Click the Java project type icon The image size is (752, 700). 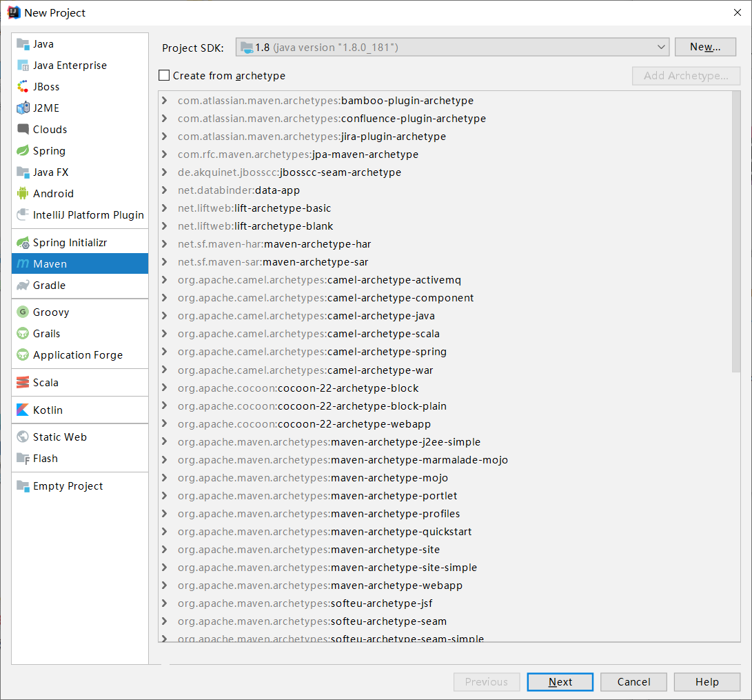coord(23,44)
